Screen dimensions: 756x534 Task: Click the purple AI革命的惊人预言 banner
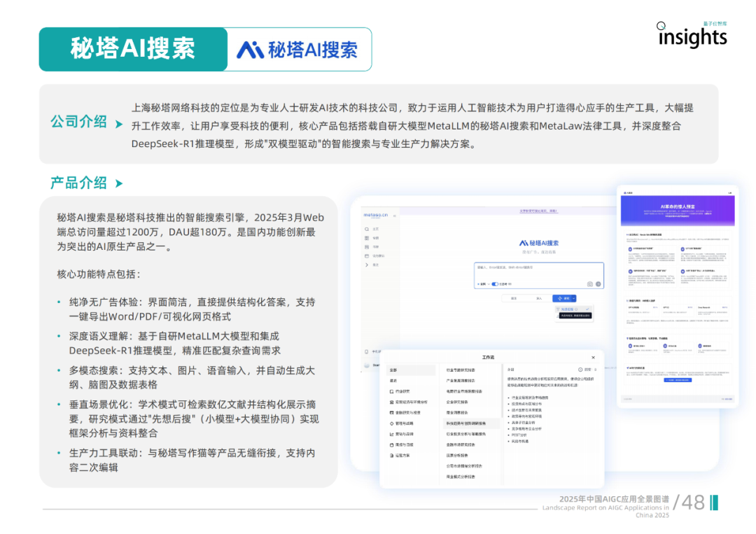678,211
